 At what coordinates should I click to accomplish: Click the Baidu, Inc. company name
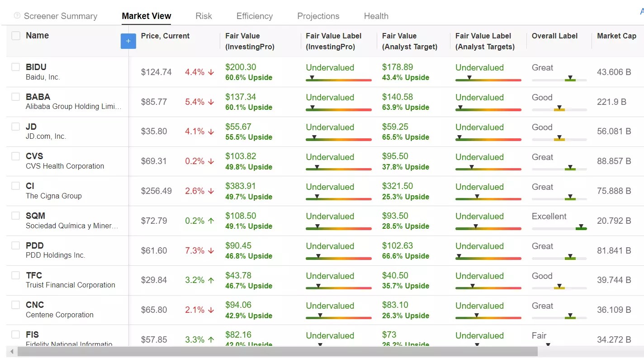coord(43,77)
